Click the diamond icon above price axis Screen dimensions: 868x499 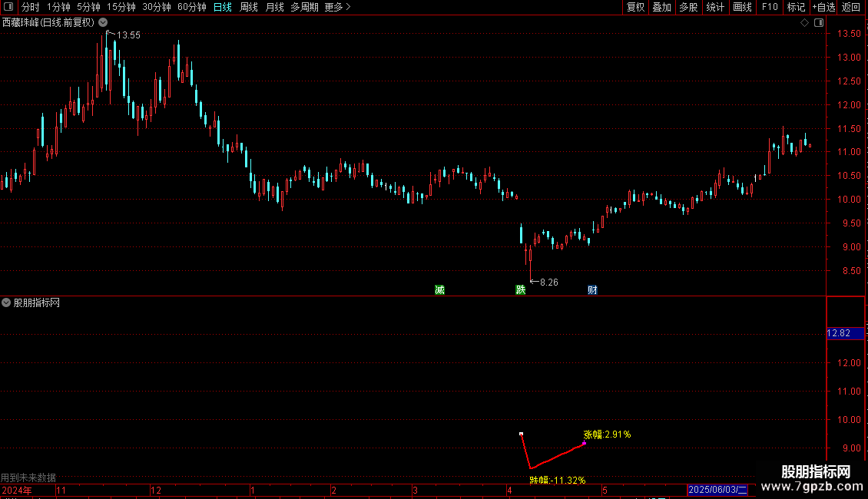[x=804, y=23]
